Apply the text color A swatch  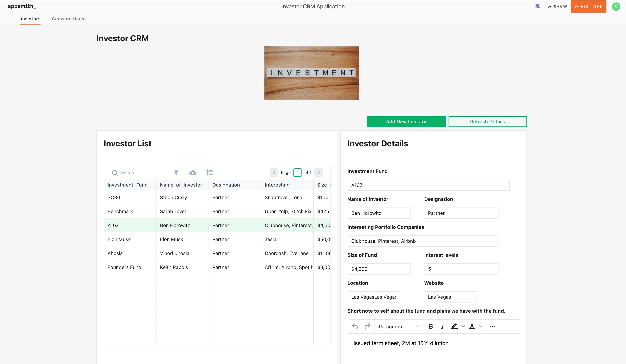472,326
